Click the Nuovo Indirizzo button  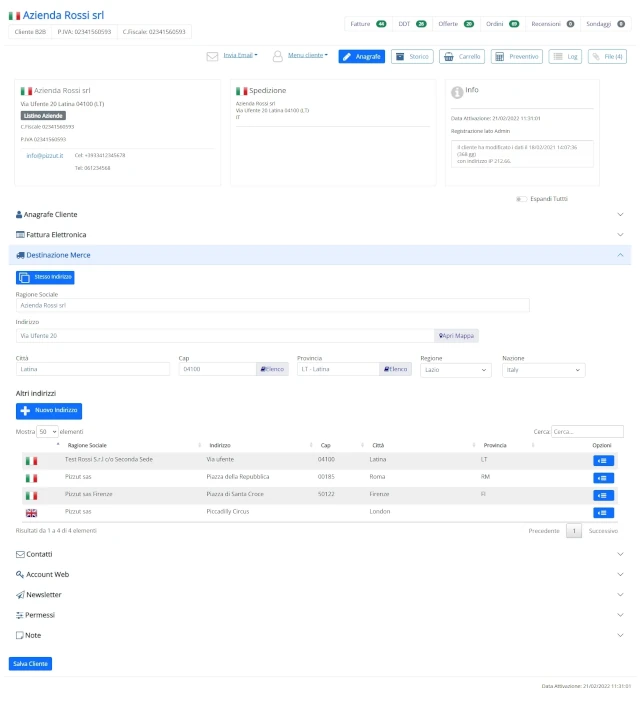(49, 411)
